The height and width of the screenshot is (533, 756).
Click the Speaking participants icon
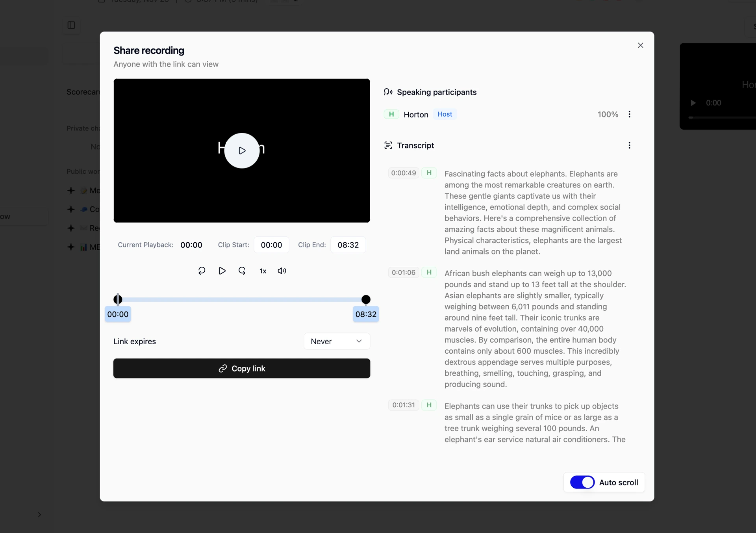click(388, 92)
